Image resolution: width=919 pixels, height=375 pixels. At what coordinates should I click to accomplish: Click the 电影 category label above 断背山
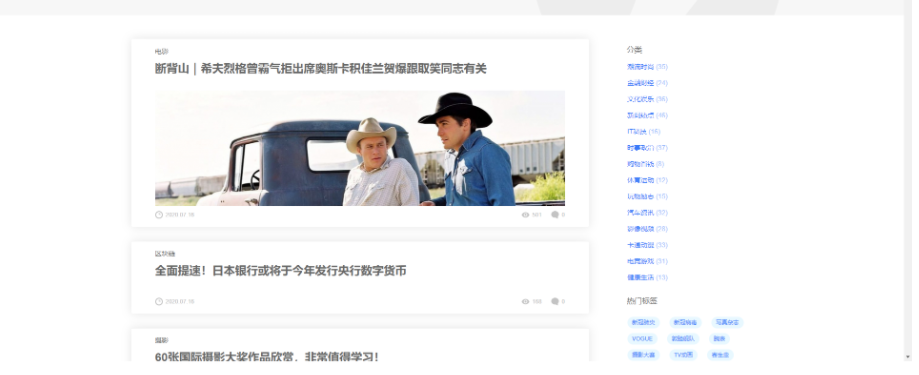coord(161,52)
